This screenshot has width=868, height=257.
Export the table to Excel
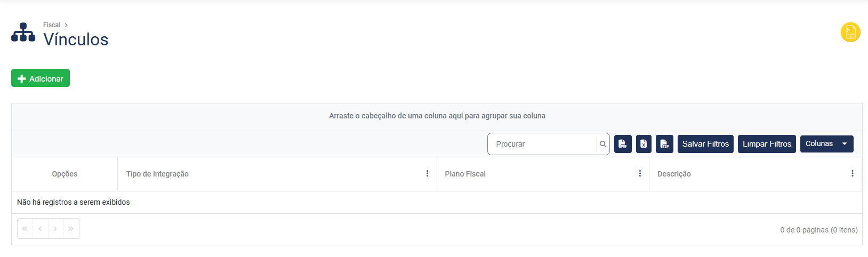click(x=644, y=144)
